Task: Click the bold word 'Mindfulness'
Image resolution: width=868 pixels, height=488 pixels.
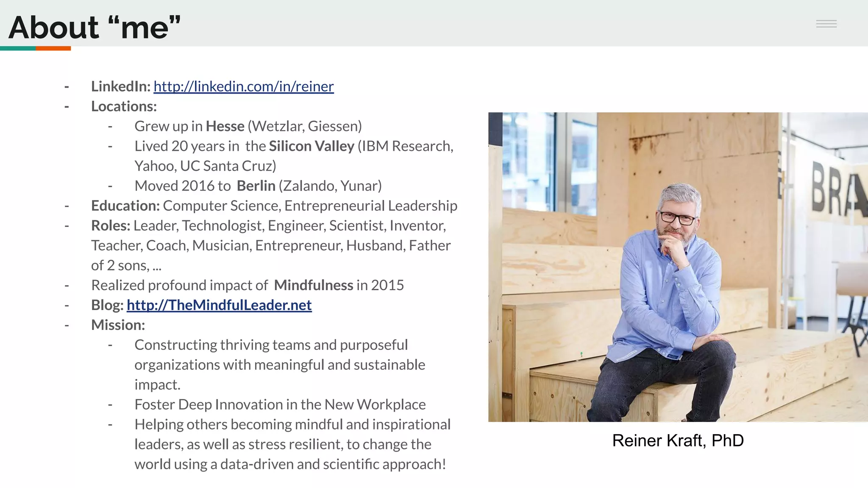Action: click(313, 286)
